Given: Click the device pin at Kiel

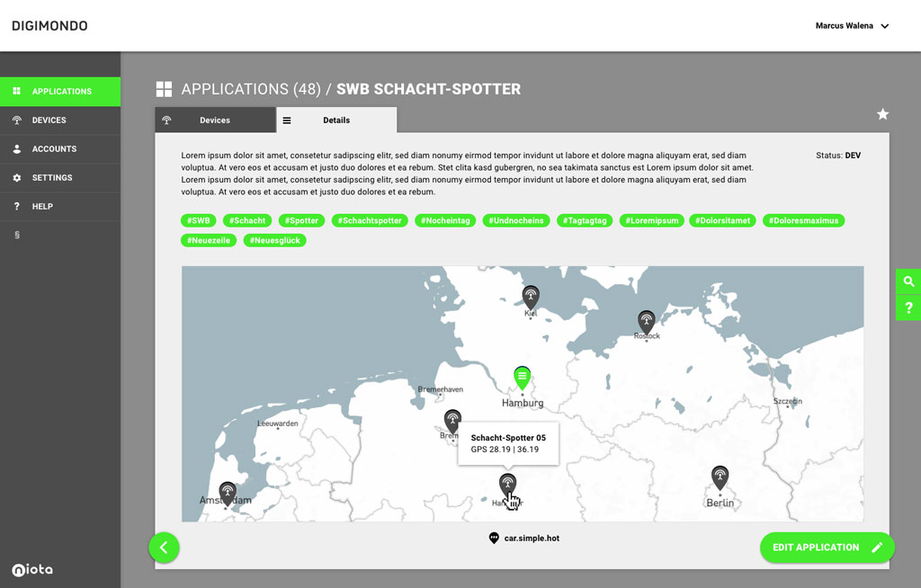Looking at the screenshot, I should [x=531, y=298].
